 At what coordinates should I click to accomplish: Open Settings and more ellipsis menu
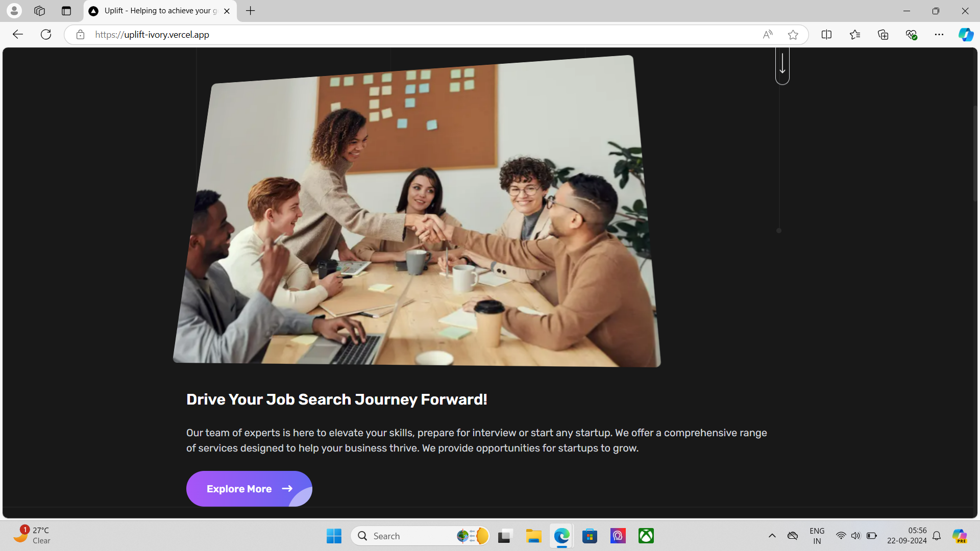939,34
